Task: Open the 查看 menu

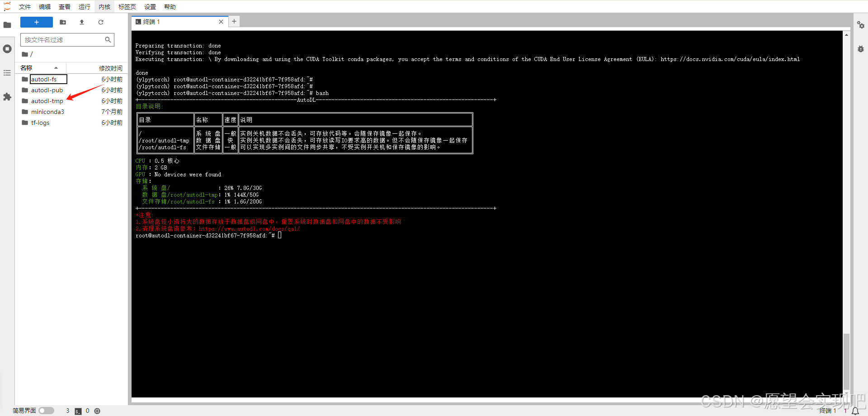Action: pos(65,7)
